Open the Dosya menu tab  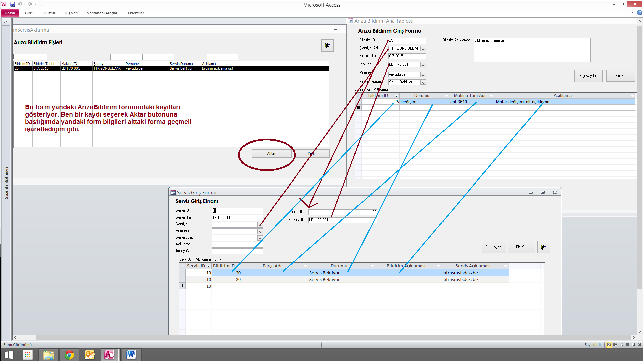10,13
